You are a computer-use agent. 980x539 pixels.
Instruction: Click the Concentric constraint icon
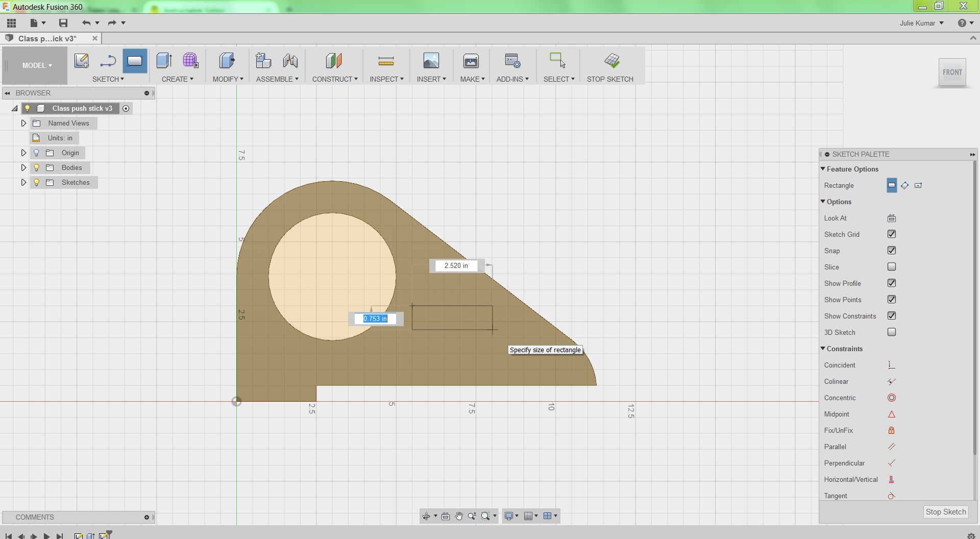[x=891, y=398]
